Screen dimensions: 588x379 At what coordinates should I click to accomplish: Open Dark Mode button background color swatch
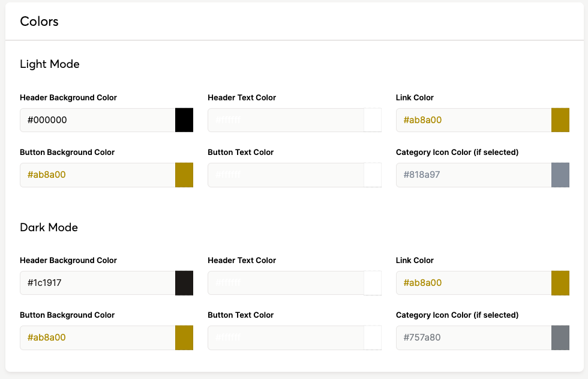click(x=184, y=338)
